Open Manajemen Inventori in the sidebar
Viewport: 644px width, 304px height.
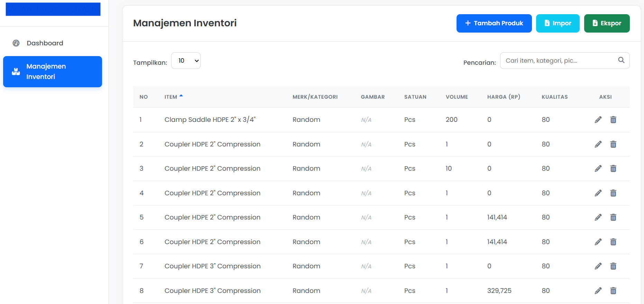53,72
